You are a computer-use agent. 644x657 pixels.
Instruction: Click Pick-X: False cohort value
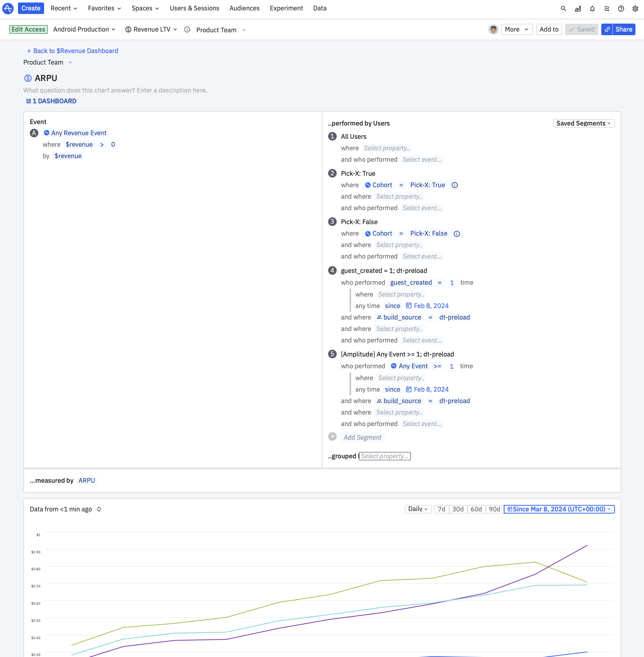point(429,234)
